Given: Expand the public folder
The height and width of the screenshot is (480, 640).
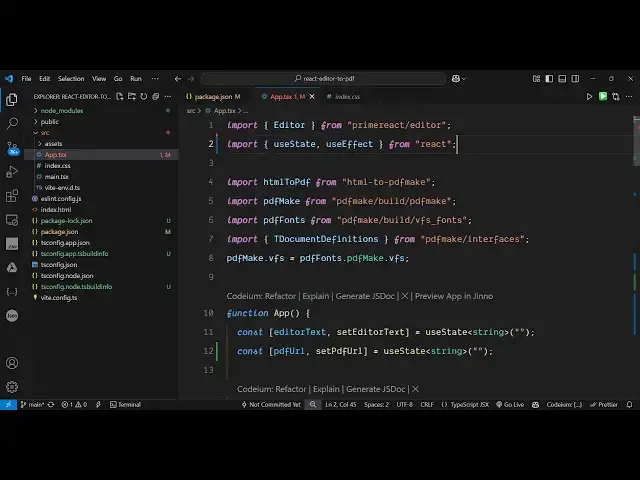Looking at the screenshot, I should tap(36, 122).
